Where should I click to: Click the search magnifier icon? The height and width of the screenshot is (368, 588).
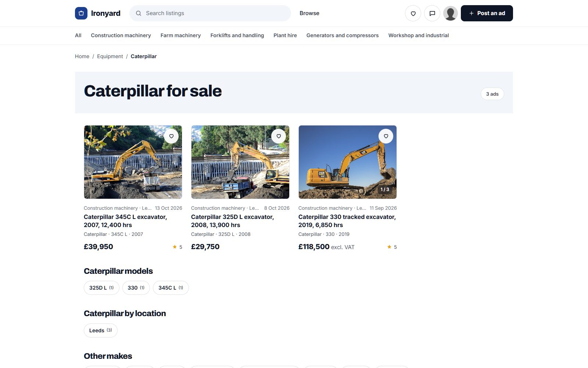click(x=139, y=13)
